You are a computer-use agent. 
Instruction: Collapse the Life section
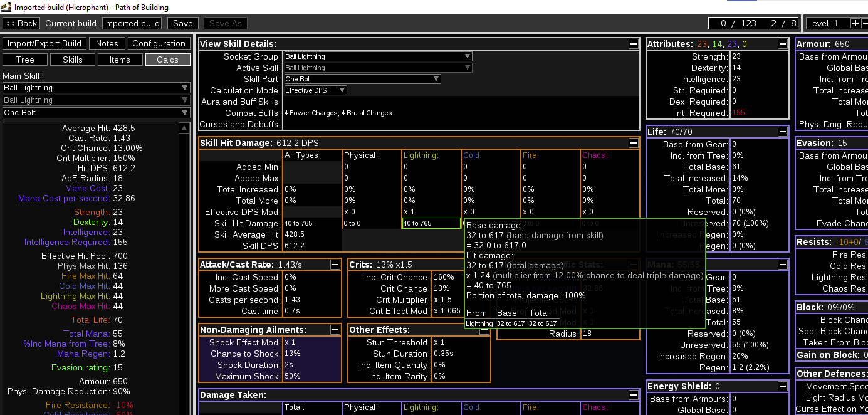(x=783, y=132)
